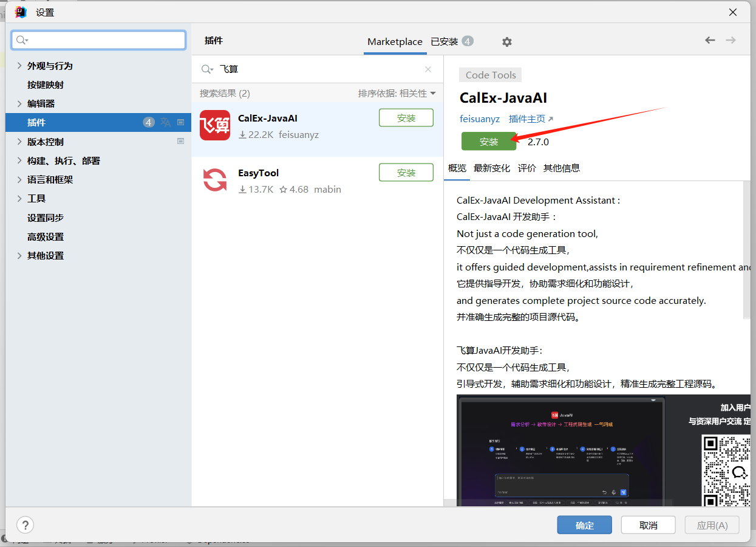Click the plugin settings gear icon
The image size is (756, 547).
[507, 42]
